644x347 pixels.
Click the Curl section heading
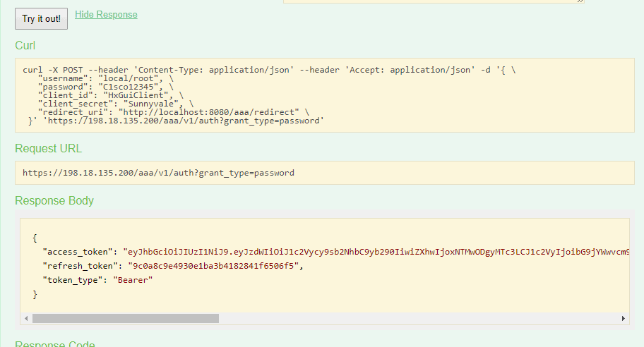pyautogui.click(x=25, y=46)
